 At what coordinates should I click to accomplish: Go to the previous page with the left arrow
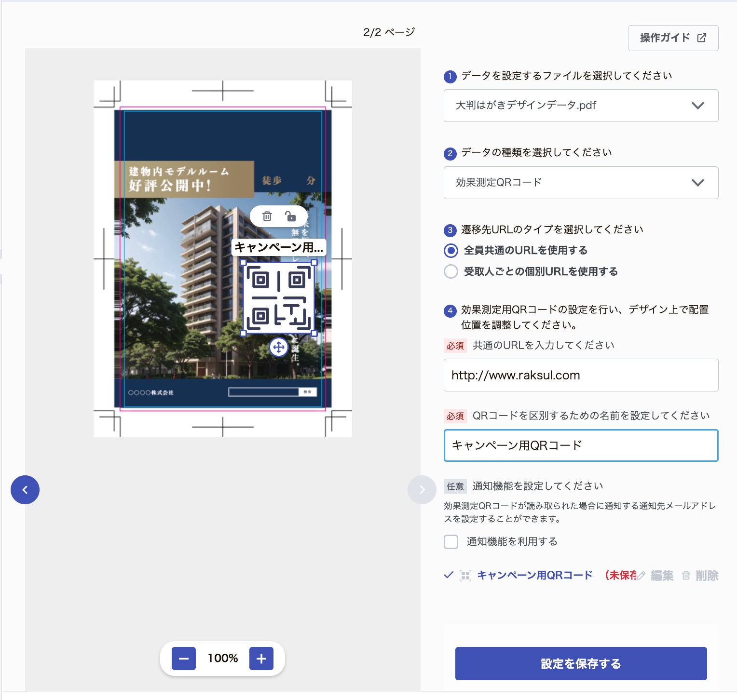[x=25, y=490]
